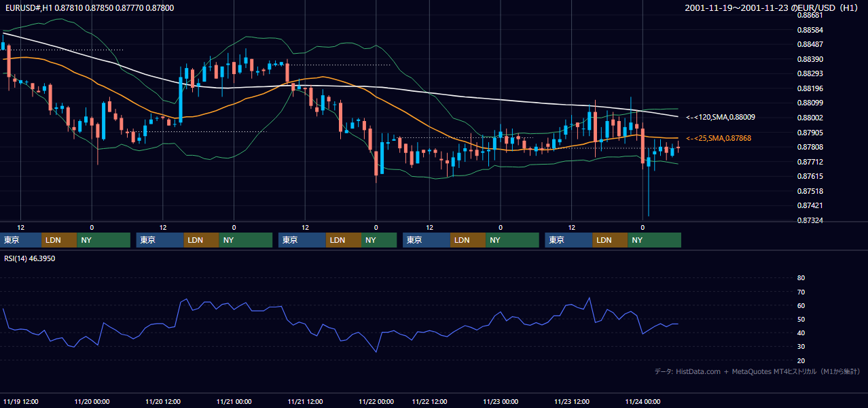This screenshot has height=408, width=868.
Task: Select the 0.87808 price level label
Action: click(x=810, y=147)
